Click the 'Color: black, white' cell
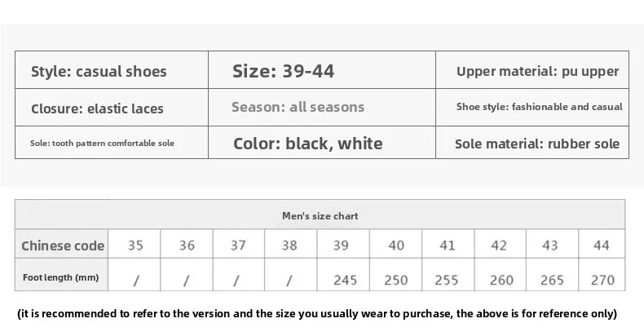 click(322, 142)
